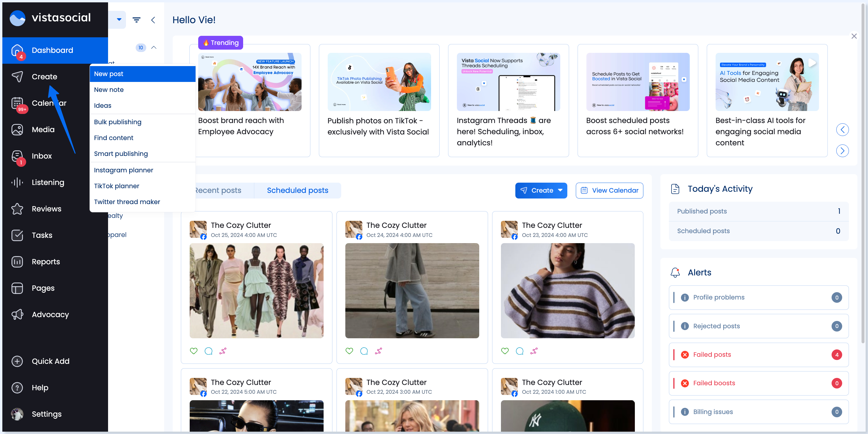The height and width of the screenshot is (434, 868).
Task: Like the Oct 25 Cozy Clutter post
Action: coord(194,351)
